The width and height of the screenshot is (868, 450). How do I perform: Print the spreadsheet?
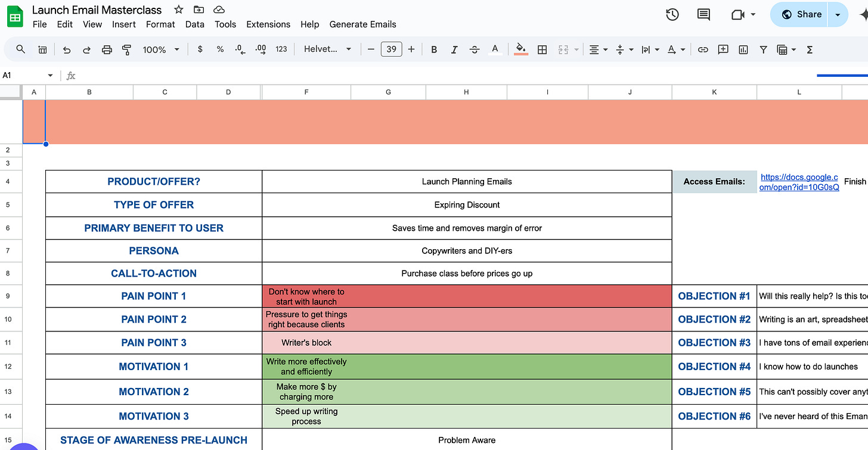pos(107,49)
